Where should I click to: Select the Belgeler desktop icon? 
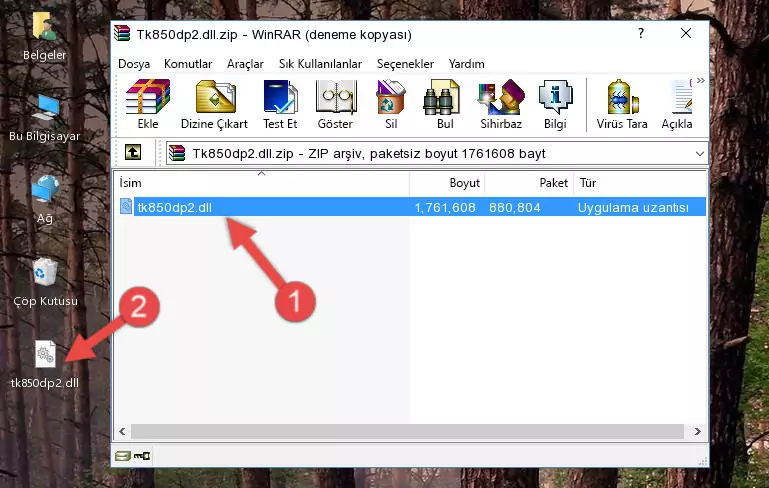[44, 35]
